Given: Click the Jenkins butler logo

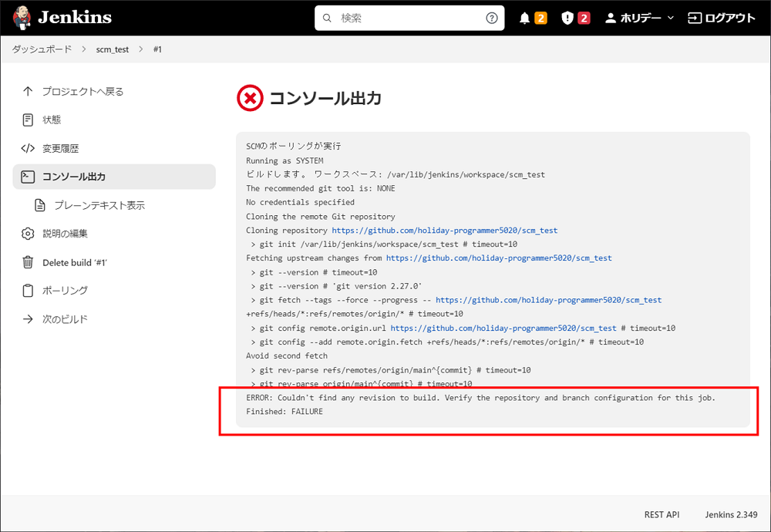Looking at the screenshot, I should click(x=21, y=18).
